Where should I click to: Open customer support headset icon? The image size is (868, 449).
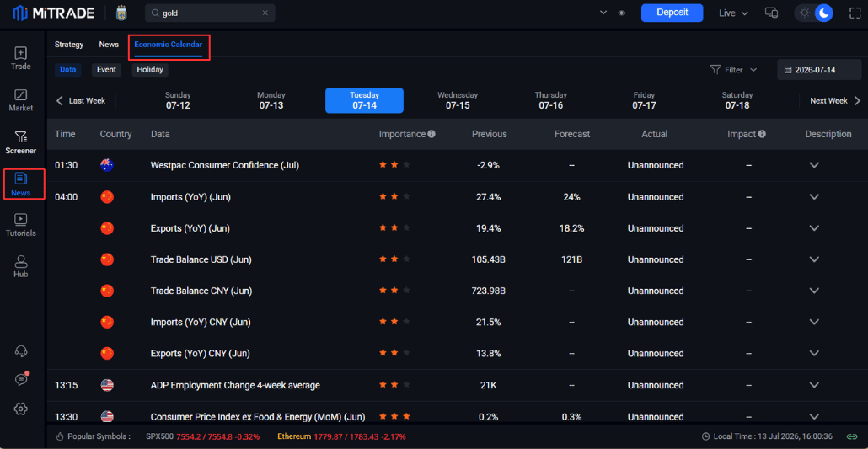coord(21,351)
